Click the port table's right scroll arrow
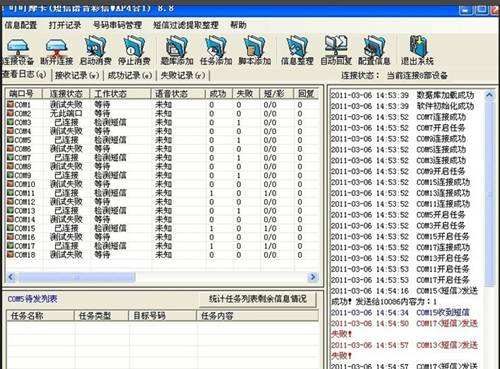This screenshot has width=500, height=369. click(x=313, y=277)
